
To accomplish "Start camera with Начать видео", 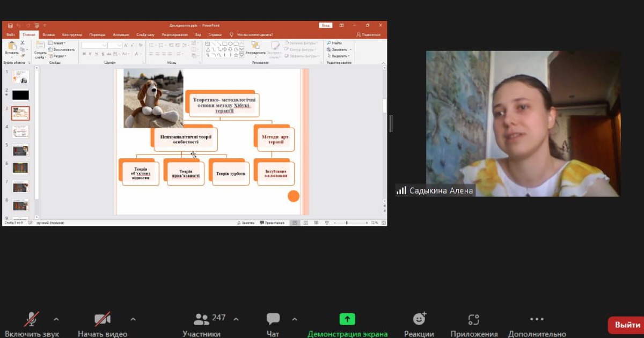I will [103, 319].
